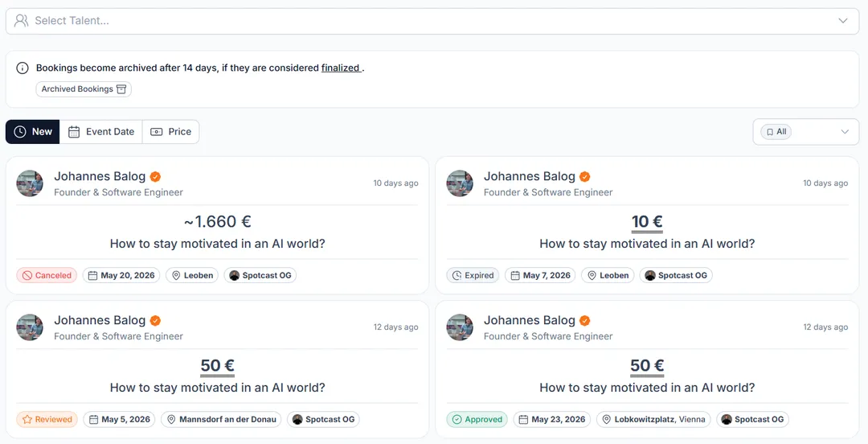Click verified badge on the ~1.660 € card

(156, 177)
